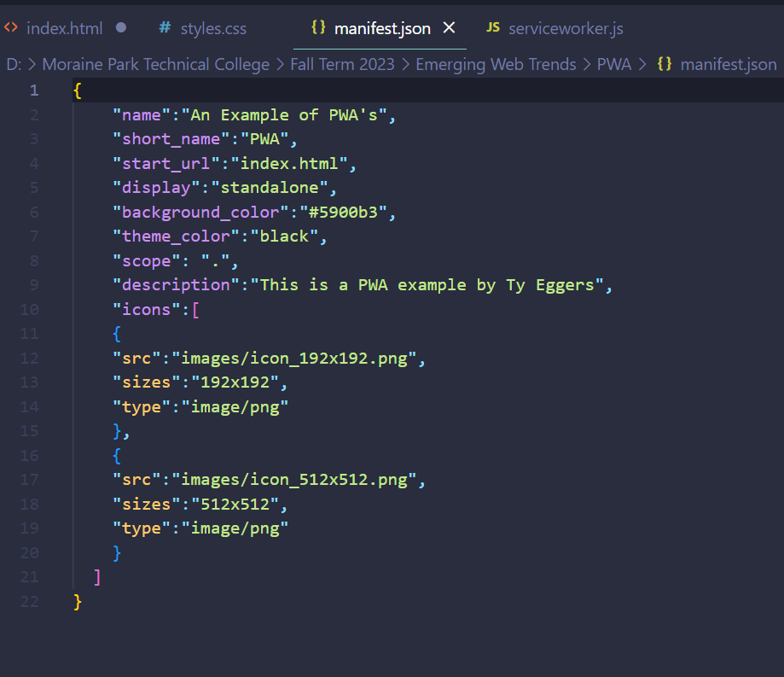784x677 pixels.
Task: Click the opening yellow brace on line 1
Action: (x=78, y=90)
